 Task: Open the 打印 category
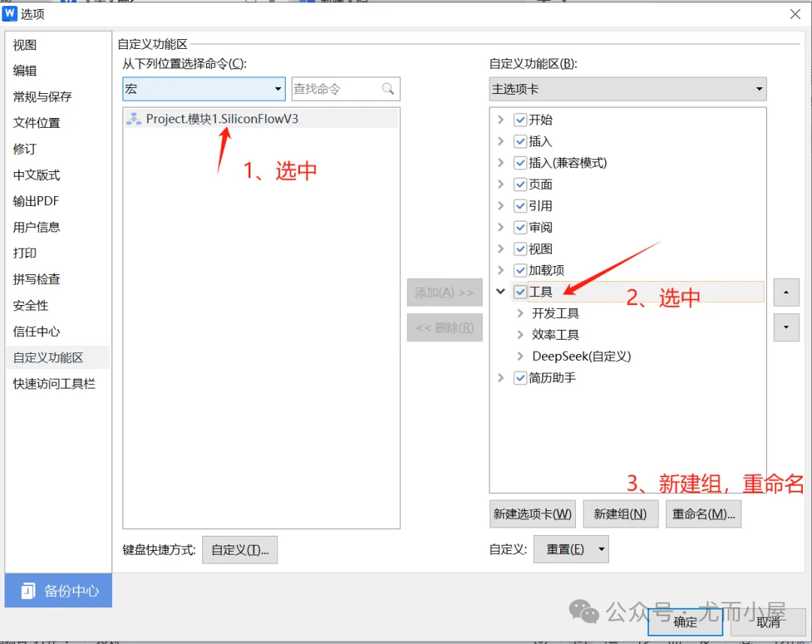[x=58, y=253]
